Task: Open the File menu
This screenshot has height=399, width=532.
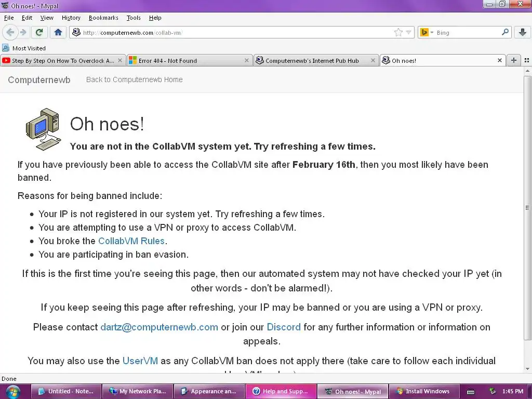Action: pos(9,18)
